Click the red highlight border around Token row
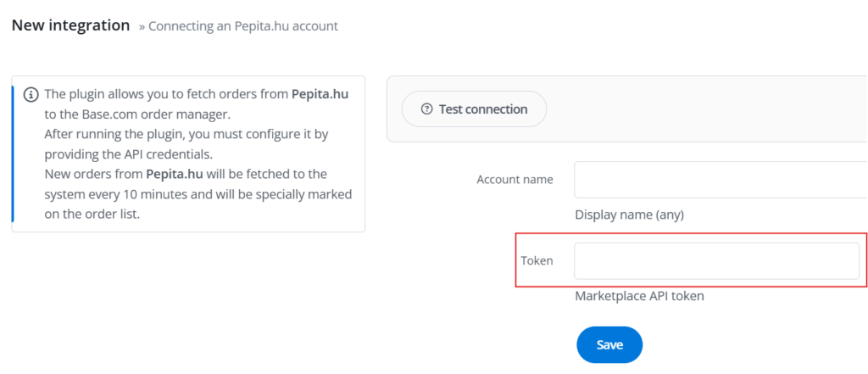 pos(692,233)
